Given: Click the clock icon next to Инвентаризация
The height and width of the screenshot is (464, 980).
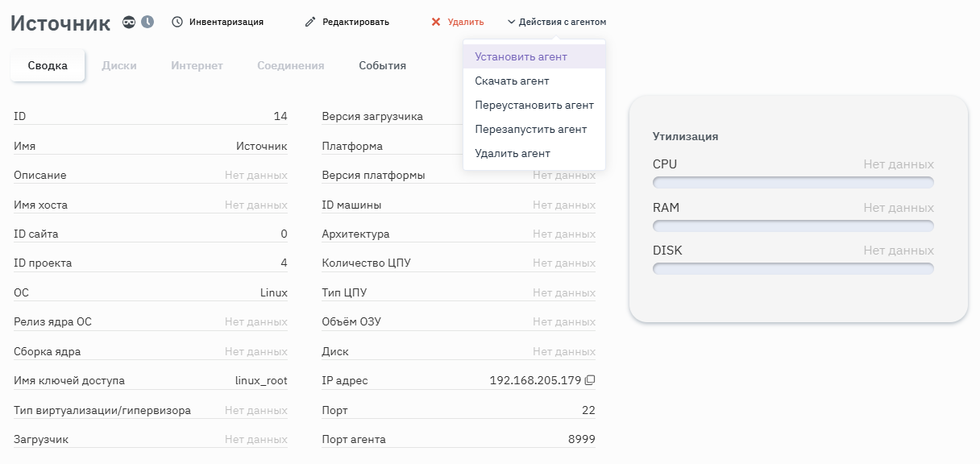Looking at the screenshot, I should tap(177, 22).
